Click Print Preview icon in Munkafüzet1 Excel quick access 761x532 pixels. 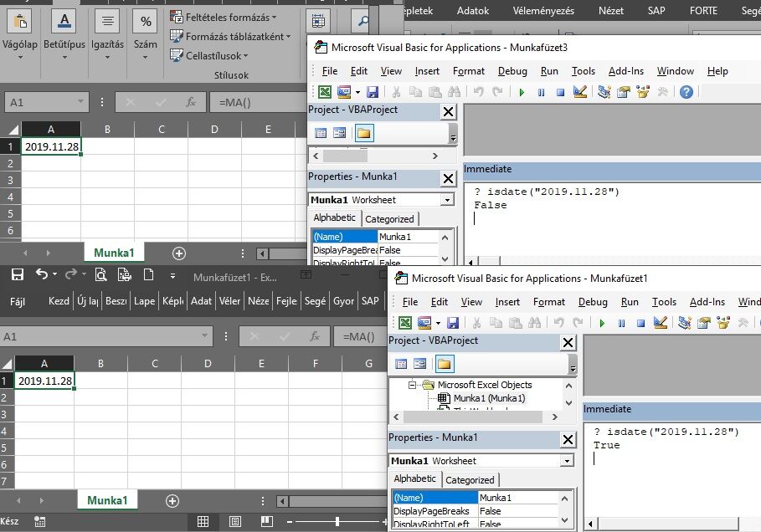(x=100, y=275)
